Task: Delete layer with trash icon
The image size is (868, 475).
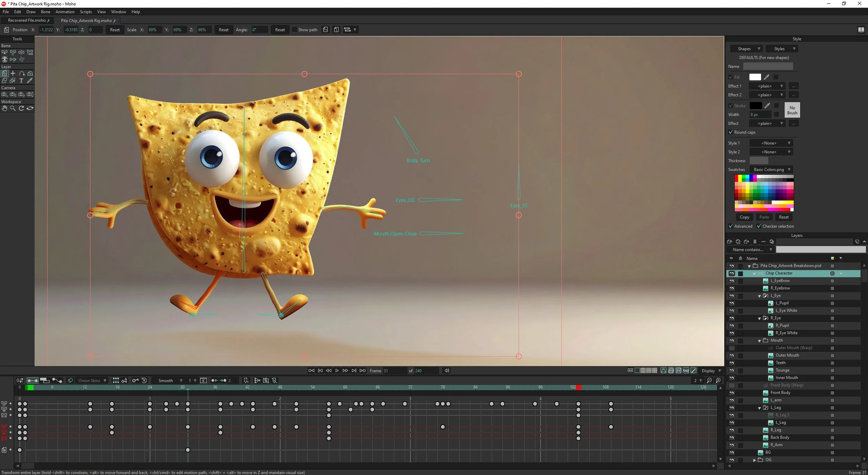Action: (755, 241)
